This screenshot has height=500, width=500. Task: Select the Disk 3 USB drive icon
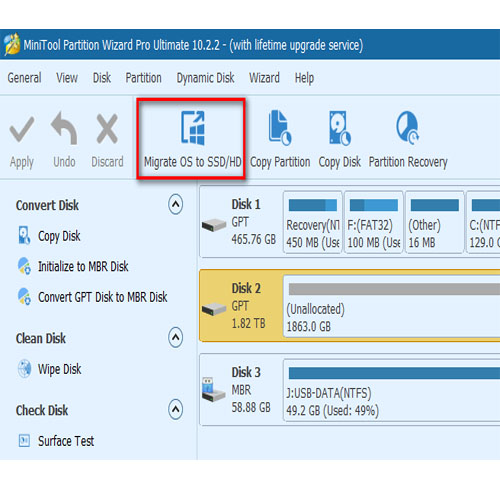213,389
